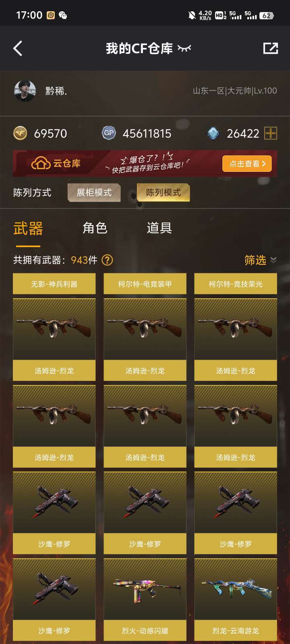Switch to the 道具 tab
Image resolution: width=290 pixels, height=644 pixels.
159,228
